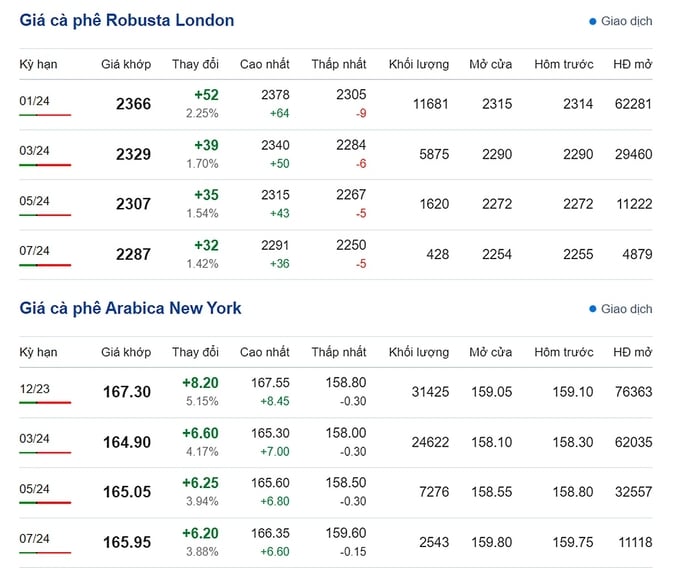Select Robusta 07/24 price 2287
The height and width of the screenshot is (568, 680).
click(x=133, y=255)
